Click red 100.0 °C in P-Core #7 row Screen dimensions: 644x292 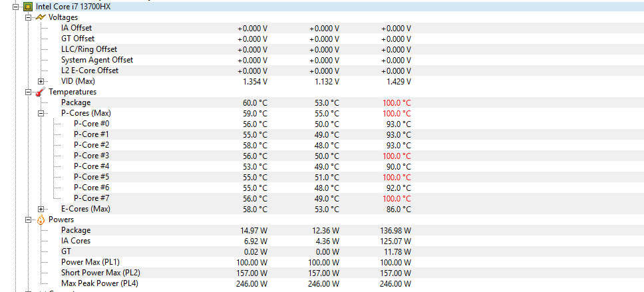pyautogui.click(x=397, y=199)
